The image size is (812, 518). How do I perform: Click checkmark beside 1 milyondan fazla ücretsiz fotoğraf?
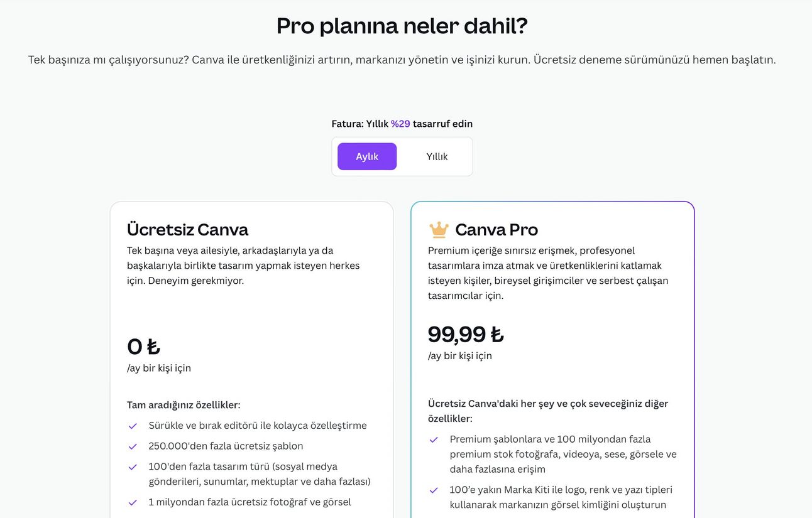point(133,502)
